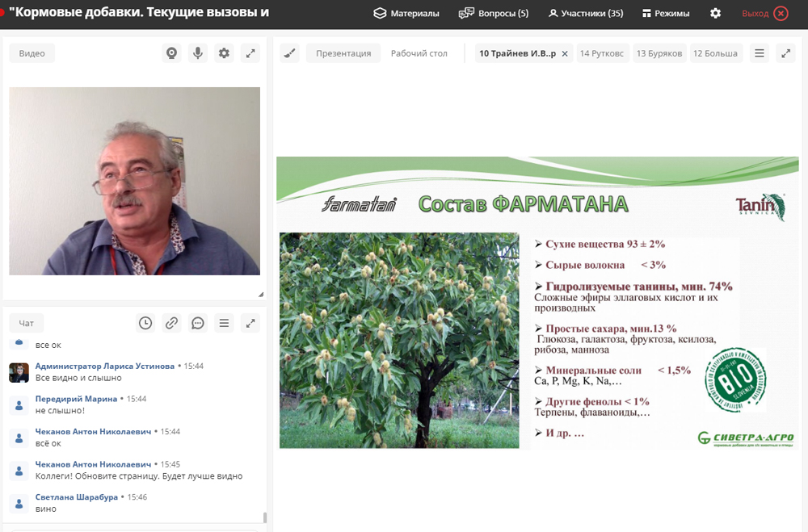
Task: Open the Вопросы (5) panel
Action: [x=494, y=14]
